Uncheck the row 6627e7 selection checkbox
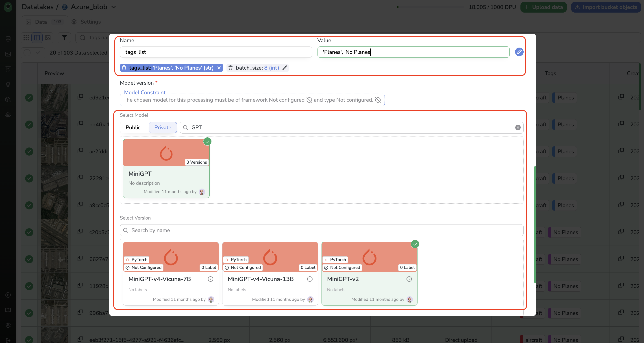The width and height of the screenshot is (644, 343). click(x=29, y=259)
